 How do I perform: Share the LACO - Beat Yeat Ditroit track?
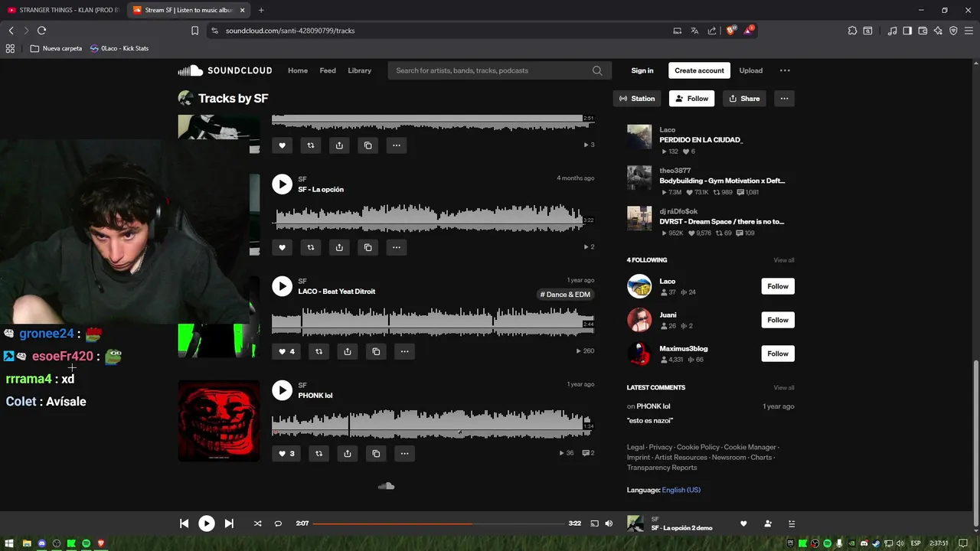[348, 351]
